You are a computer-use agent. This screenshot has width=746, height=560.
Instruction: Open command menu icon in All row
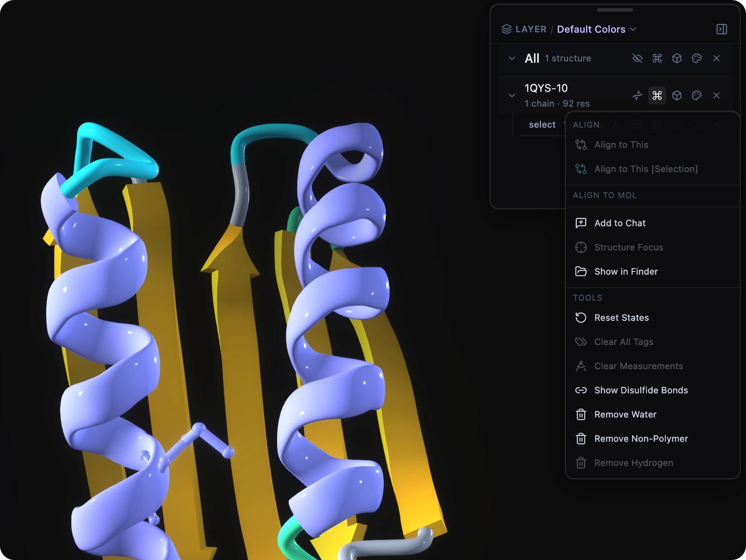point(657,58)
